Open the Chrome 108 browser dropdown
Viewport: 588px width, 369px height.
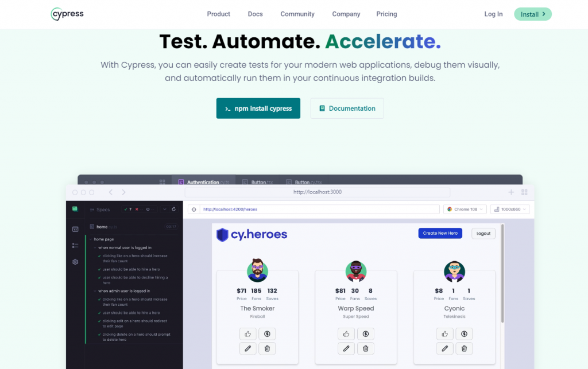point(465,209)
